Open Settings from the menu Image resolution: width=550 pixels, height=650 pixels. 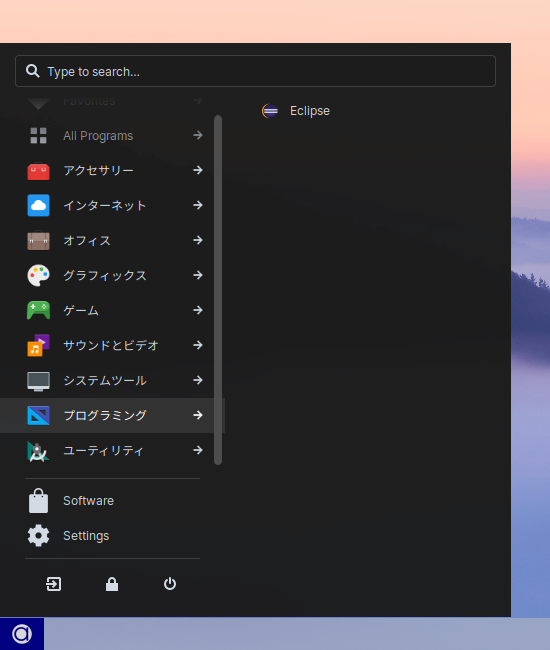pyautogui.click(x=112, y=536)
